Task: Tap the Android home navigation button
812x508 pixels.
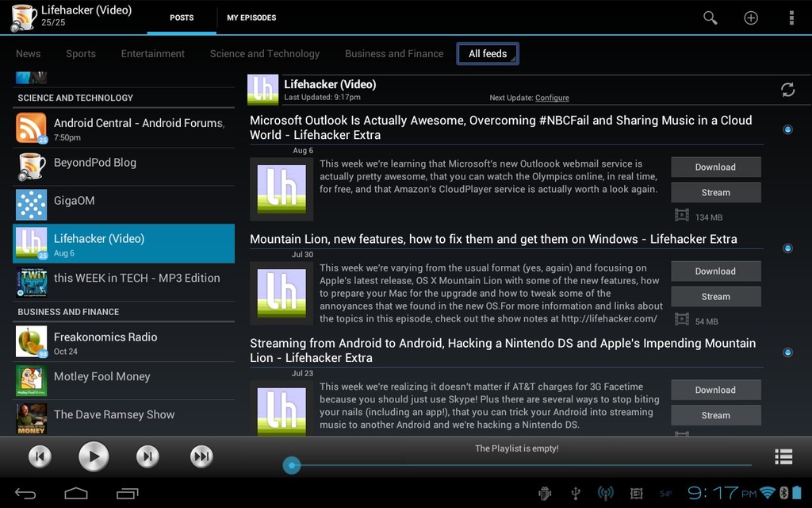Action: [x=76, y=494]
